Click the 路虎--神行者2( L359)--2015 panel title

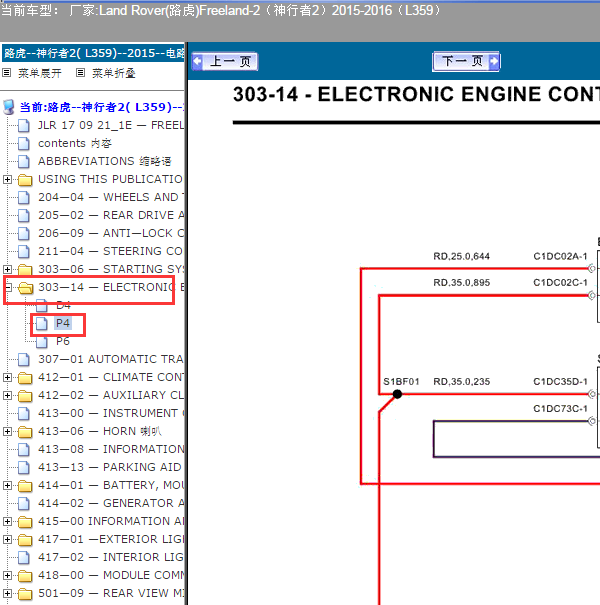tap(93, 53)
